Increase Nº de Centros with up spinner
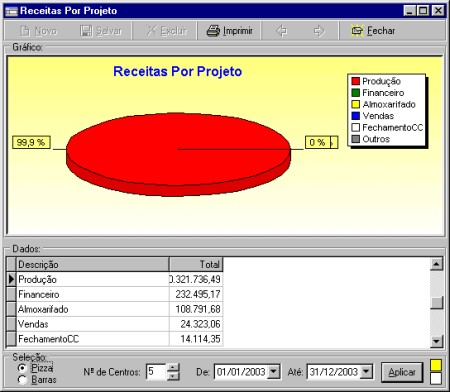450x392 pixels. [173, 368]
